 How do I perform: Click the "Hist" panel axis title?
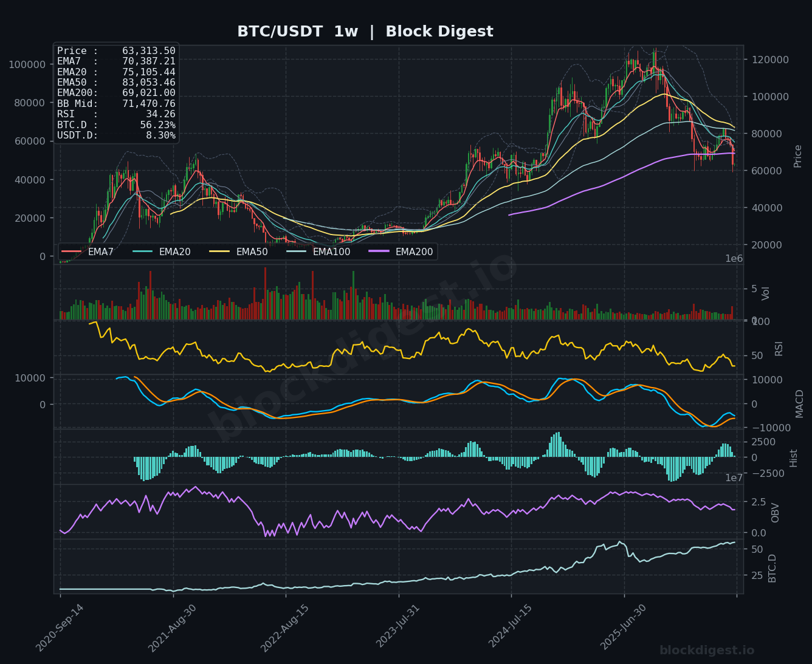pyautogui.click(x=793, y=458)
